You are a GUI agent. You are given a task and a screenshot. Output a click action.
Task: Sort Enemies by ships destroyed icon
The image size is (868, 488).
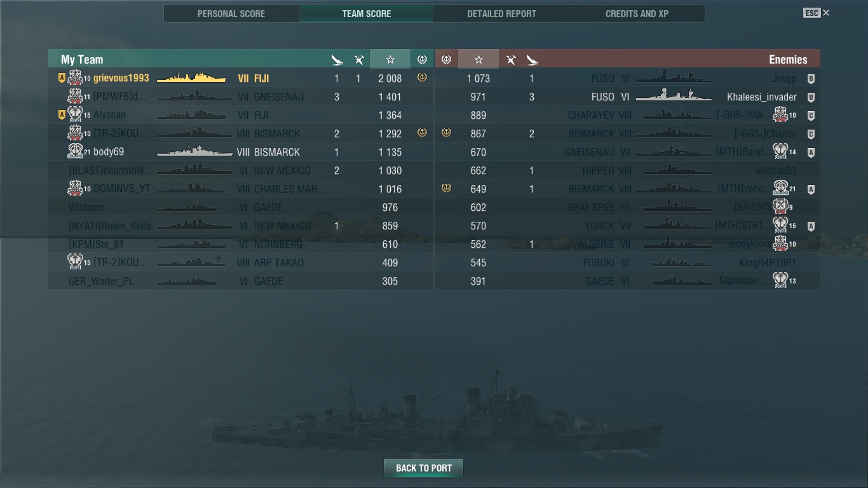click(532, 60)
